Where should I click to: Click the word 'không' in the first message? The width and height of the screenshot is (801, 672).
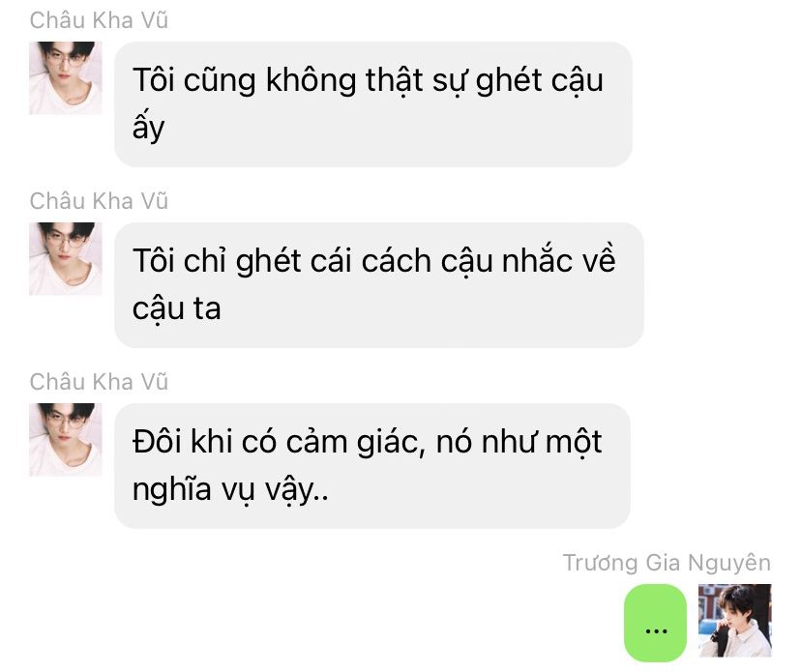311,80
